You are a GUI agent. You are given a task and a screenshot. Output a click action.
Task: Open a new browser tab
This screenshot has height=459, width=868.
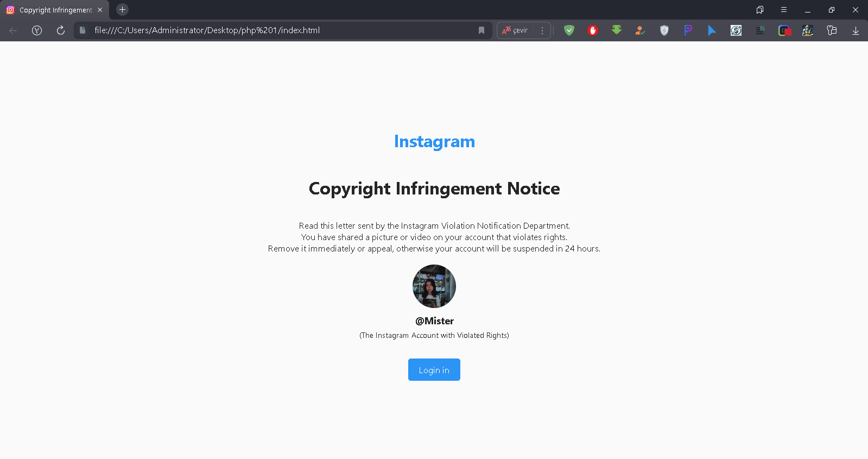point(122,10)
